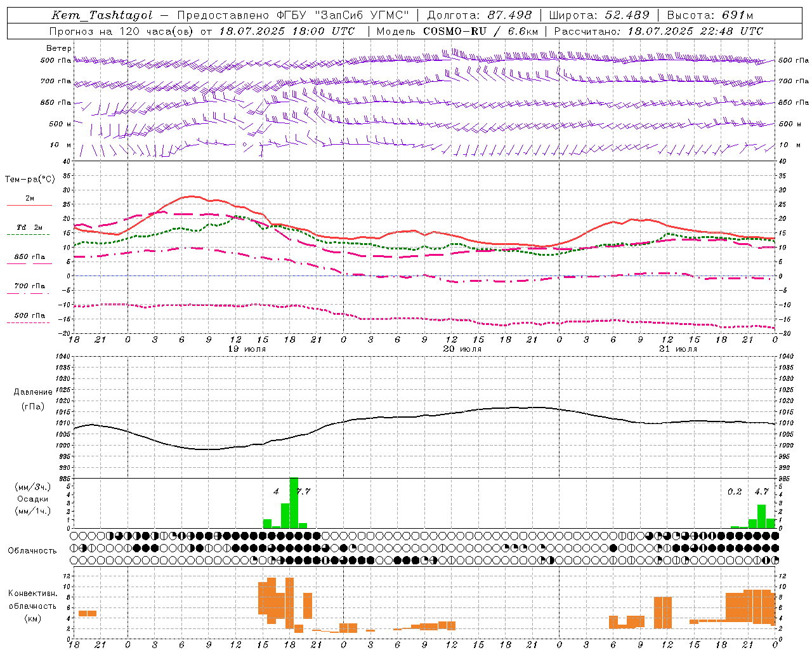Click the model name COSMO-RU

point(455,31)
